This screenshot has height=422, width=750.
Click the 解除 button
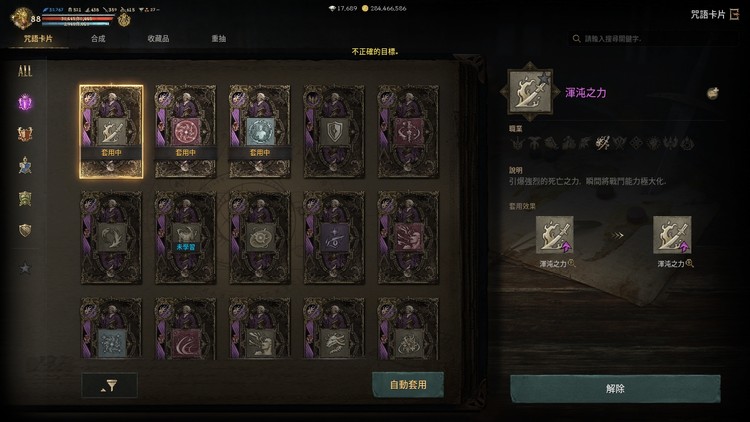(615, 389)
